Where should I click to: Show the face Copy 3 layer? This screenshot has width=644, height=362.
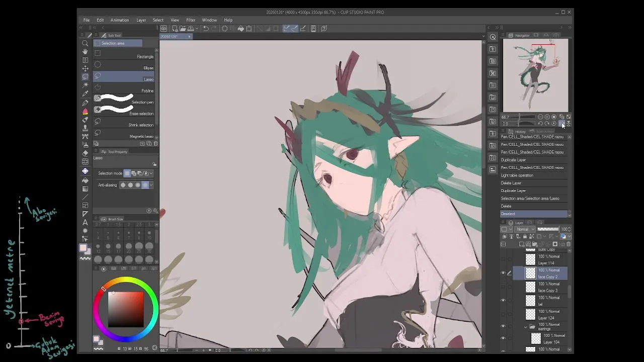pyautogui.click(x=503, y=287)
